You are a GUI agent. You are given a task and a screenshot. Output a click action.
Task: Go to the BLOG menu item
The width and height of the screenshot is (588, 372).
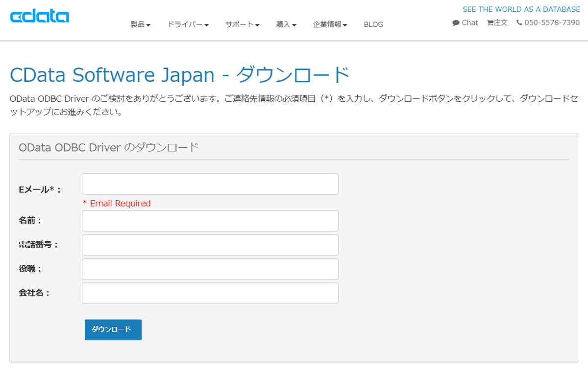point(373,24)
